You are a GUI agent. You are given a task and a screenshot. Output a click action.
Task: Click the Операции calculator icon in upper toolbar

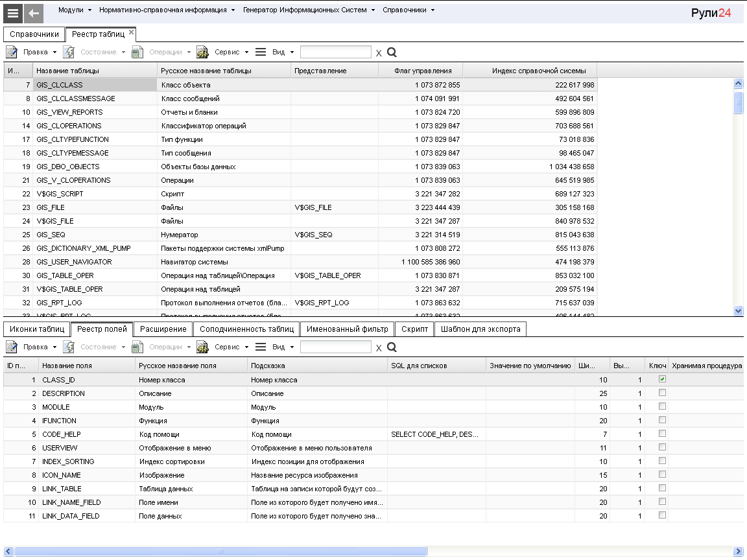(x=137, y=52)
